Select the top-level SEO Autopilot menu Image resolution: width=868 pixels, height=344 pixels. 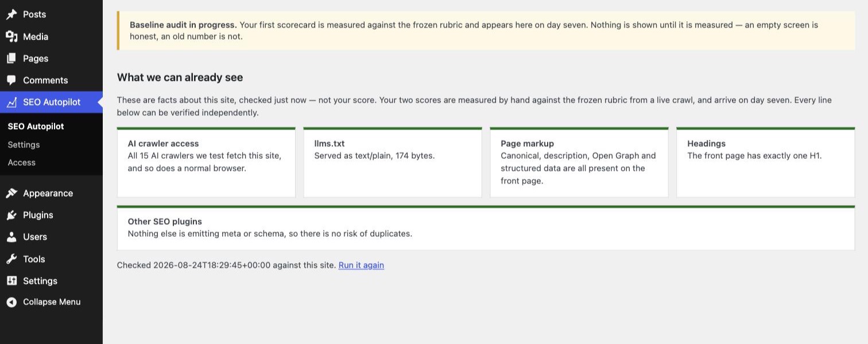pyautogui.click(x=51, y=102)
